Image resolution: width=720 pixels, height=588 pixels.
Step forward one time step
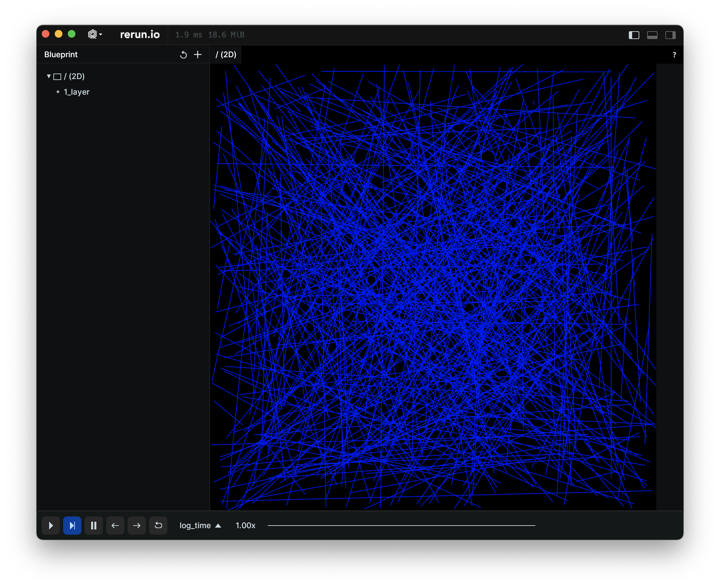point(137,525)
